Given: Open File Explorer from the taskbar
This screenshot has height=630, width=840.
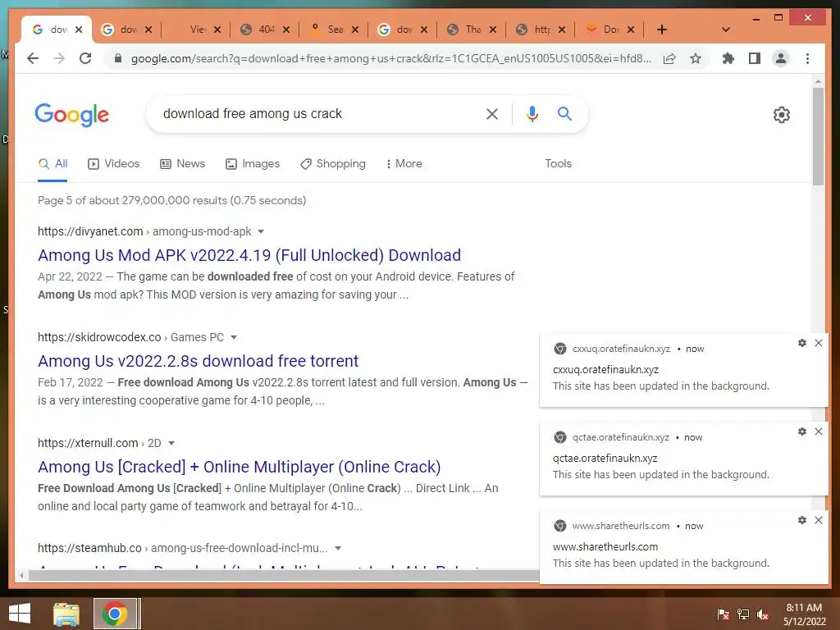Looking at the screenshot, I should point(66,614).
